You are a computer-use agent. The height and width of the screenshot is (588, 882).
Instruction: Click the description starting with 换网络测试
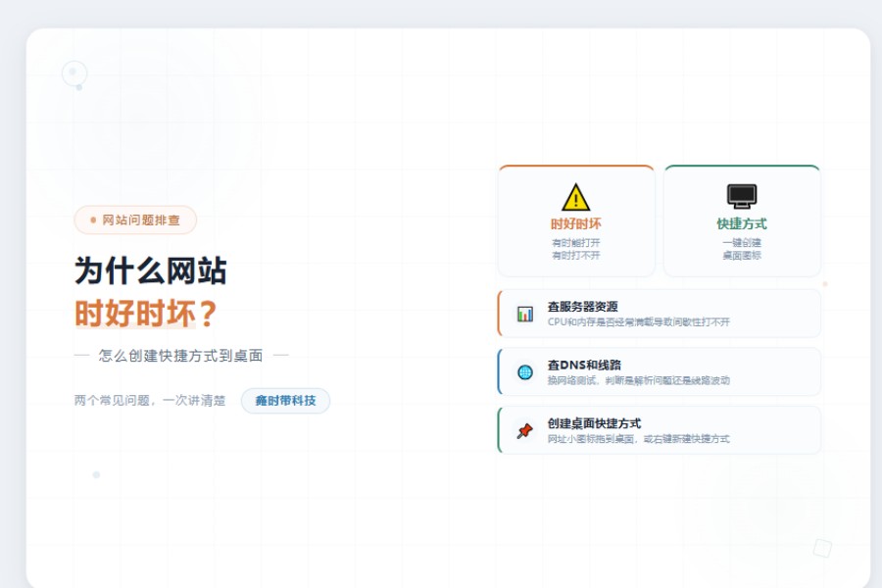pyautogui.click(x=638, y=380)
